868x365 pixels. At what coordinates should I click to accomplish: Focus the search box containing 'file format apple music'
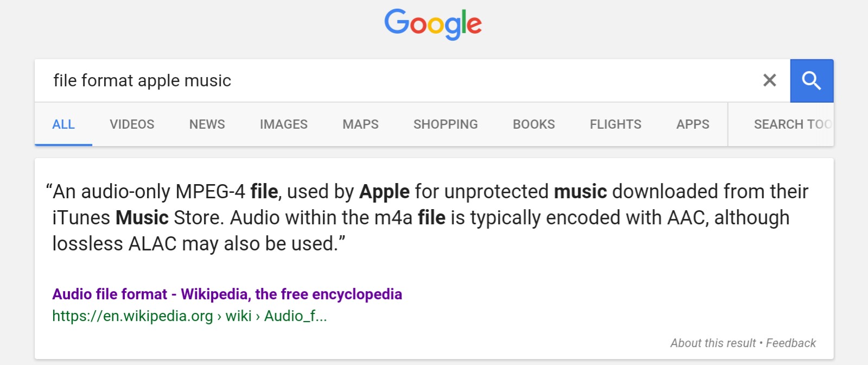coord(380,80)
